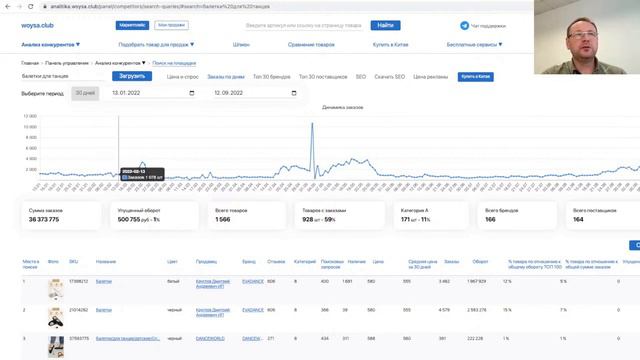Sort by Средняя цена за 30 дней header
640x360 pixels.
(422, 264)
